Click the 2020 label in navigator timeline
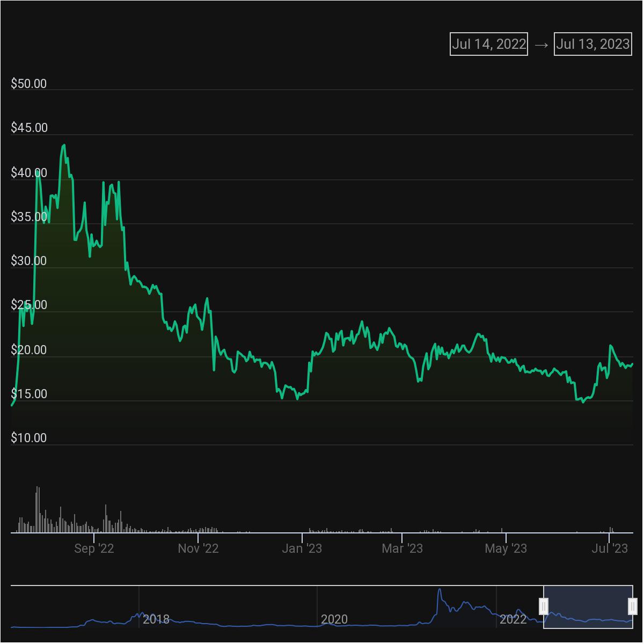Image resolution: width=644 pixels, height=644 pixels. pos(334,619)
